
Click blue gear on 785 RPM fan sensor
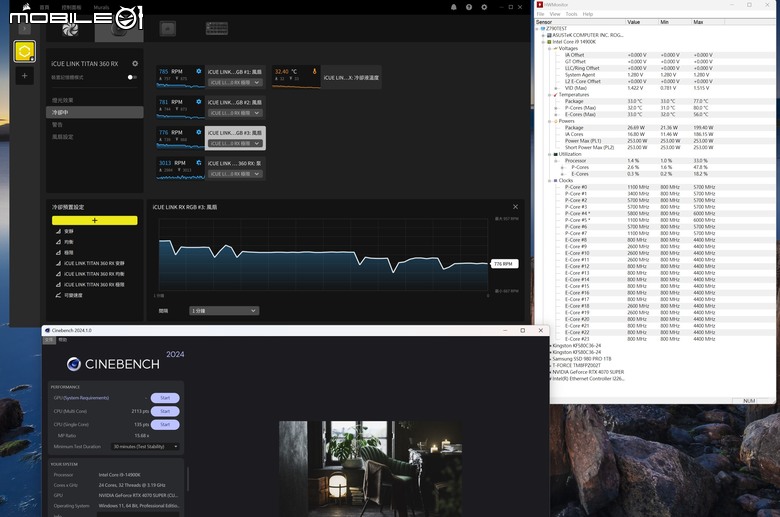click(x=198, y=71)
